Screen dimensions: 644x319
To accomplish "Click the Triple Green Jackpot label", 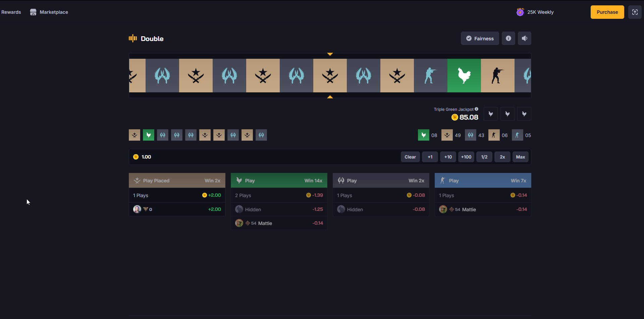I will point(453,109).
